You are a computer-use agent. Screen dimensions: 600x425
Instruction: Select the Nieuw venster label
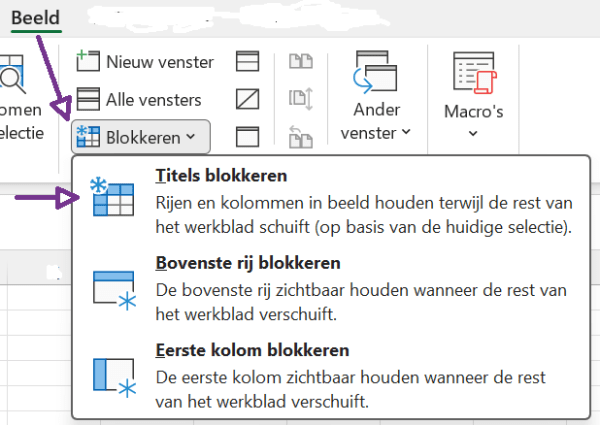[x=160, y=62]
